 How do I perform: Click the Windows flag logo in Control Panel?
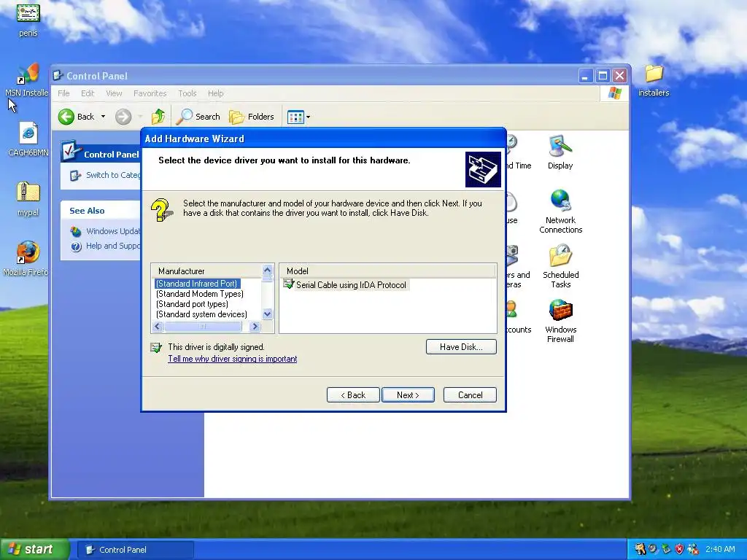pyautogui.click(x=614, y=93)
